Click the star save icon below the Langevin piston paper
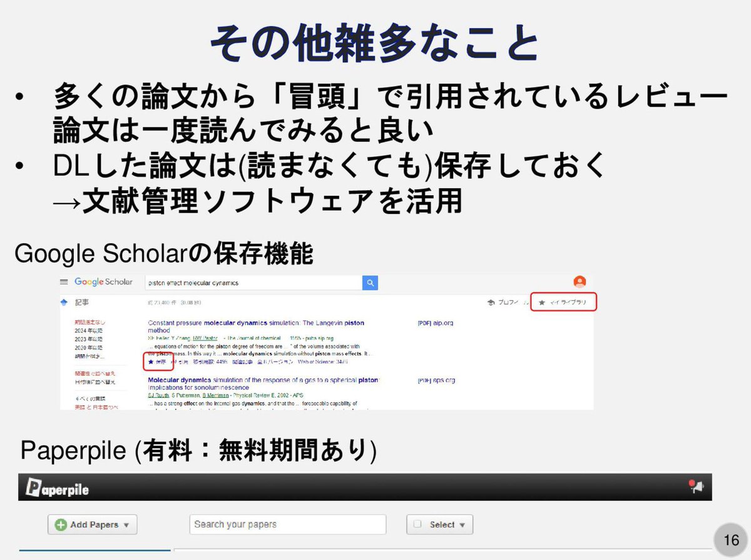The height and width of the screenshot is (560, 751). point(150,362)
